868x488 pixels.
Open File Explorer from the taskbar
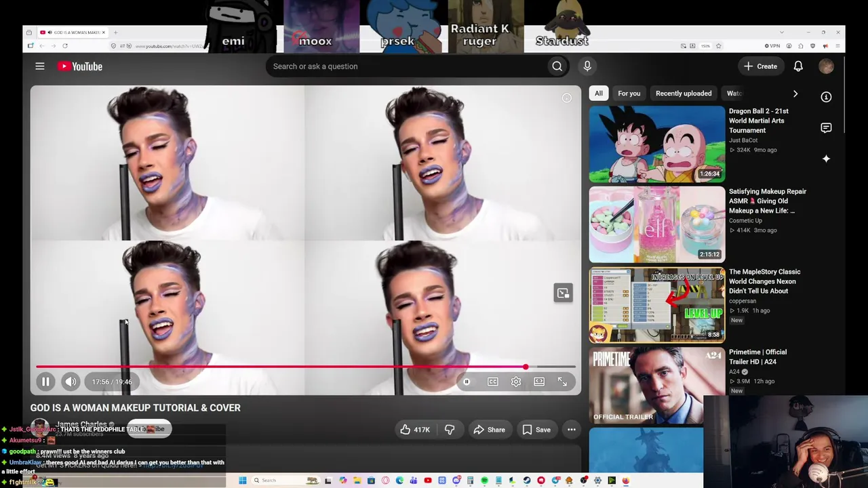(357, 481)
